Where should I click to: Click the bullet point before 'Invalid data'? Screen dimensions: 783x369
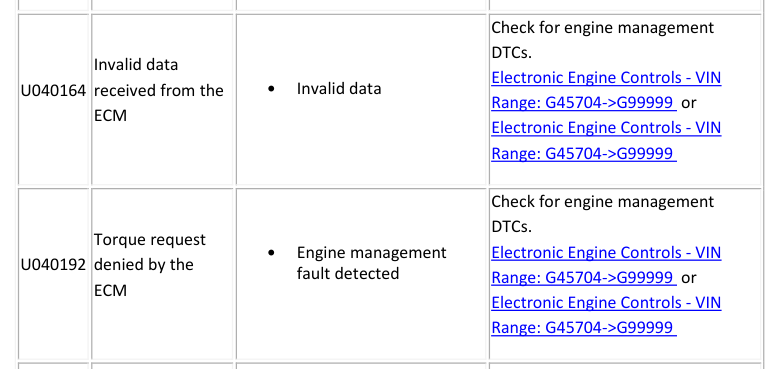point(271,89)
